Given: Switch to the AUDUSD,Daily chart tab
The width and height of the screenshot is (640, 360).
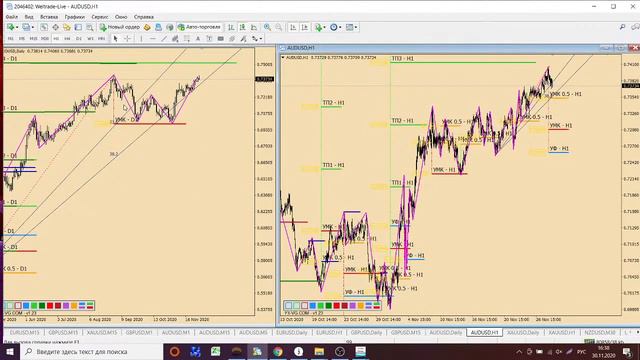Looking at the screenshot, I should [x=445, y=333].
